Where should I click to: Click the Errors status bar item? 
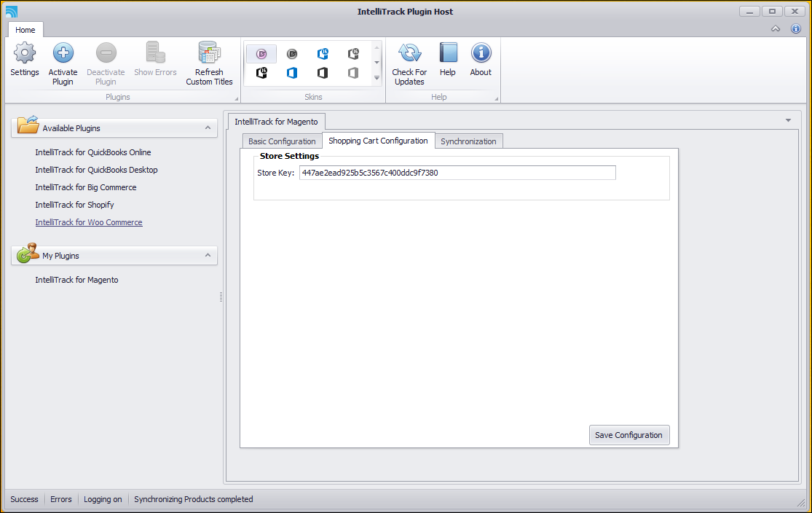61,499
